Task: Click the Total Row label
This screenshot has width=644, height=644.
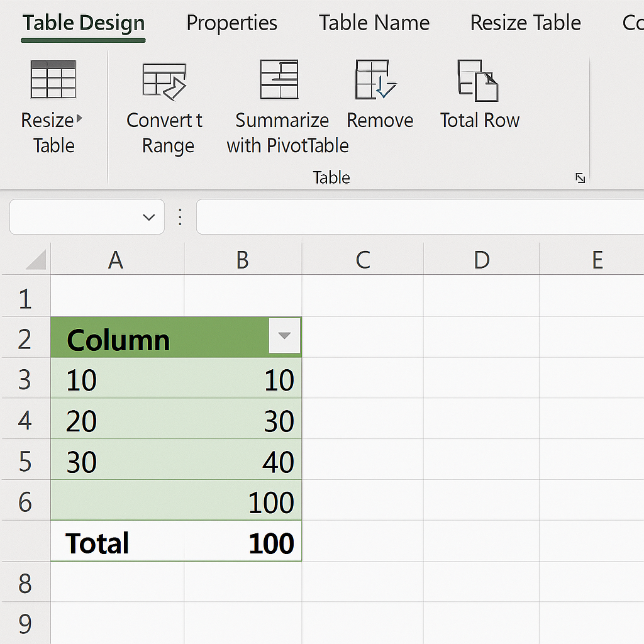Action: [480, 120]
